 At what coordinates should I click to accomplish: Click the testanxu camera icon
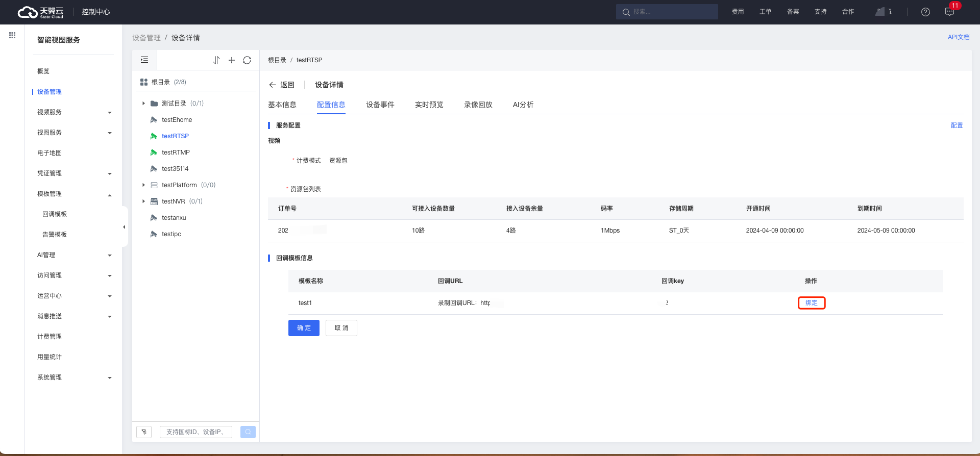pos(154,218)
